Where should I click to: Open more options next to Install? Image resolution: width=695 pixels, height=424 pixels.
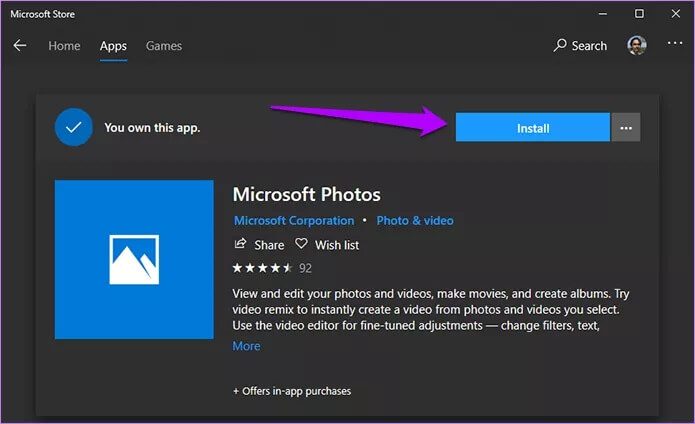[626, 128]
